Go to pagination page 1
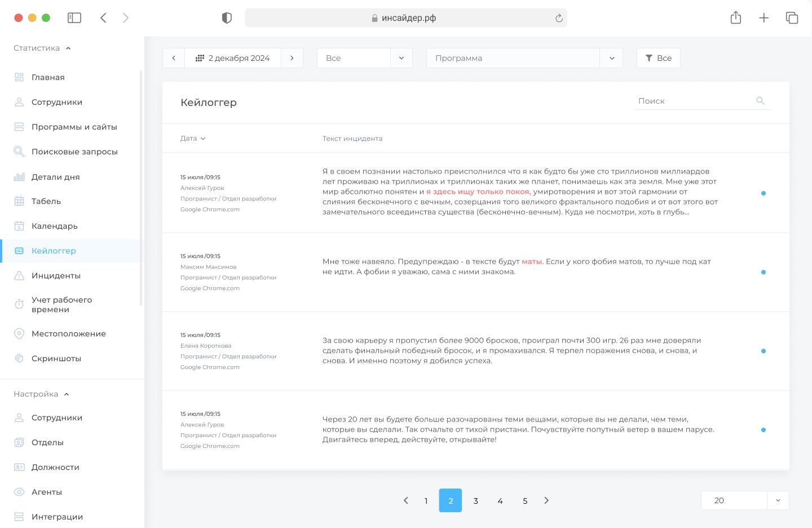 click(x=426, y=500)
